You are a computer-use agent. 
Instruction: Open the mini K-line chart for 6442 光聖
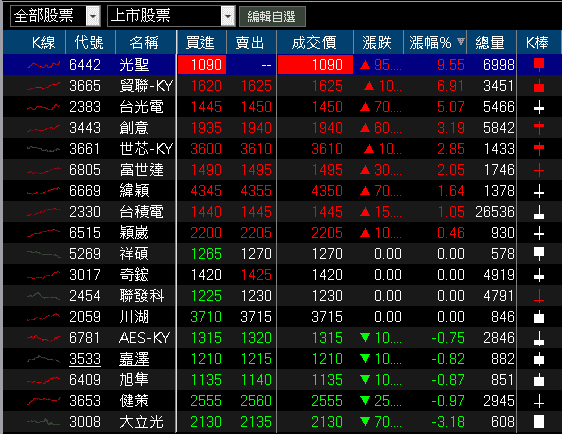pyautogui.click(x=43, y=65)
